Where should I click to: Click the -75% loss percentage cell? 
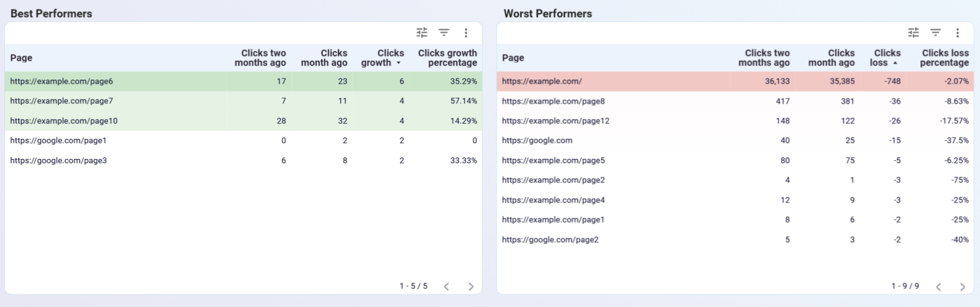click(x=959, y=180)
